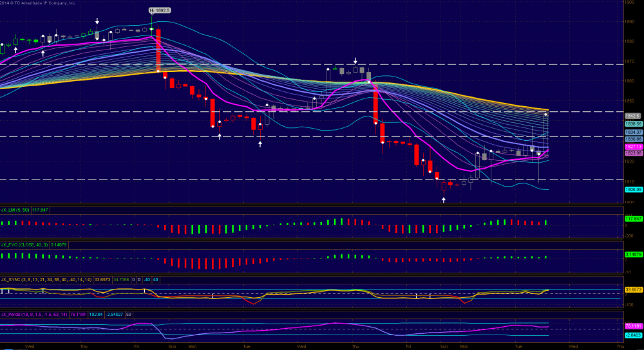Click the green 117.847 axis value tag
This screenshot has width=644, height=350.
(x=634, y=219)
